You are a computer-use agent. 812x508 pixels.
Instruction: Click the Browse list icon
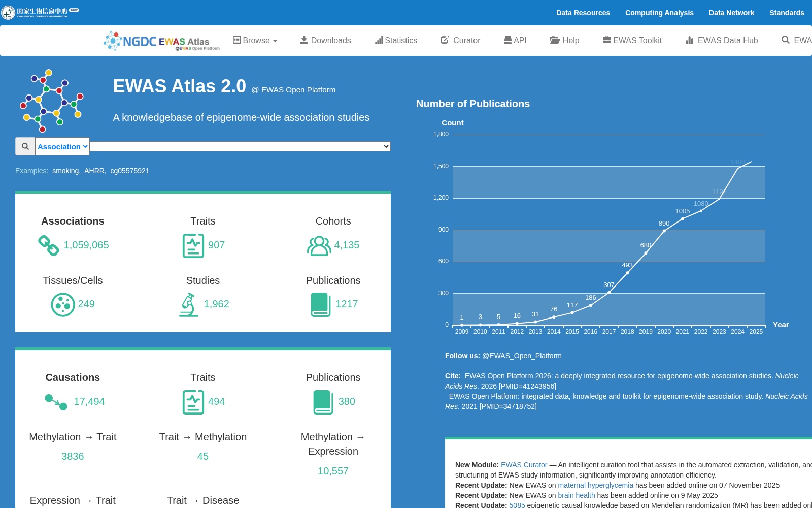coord(236,40)
